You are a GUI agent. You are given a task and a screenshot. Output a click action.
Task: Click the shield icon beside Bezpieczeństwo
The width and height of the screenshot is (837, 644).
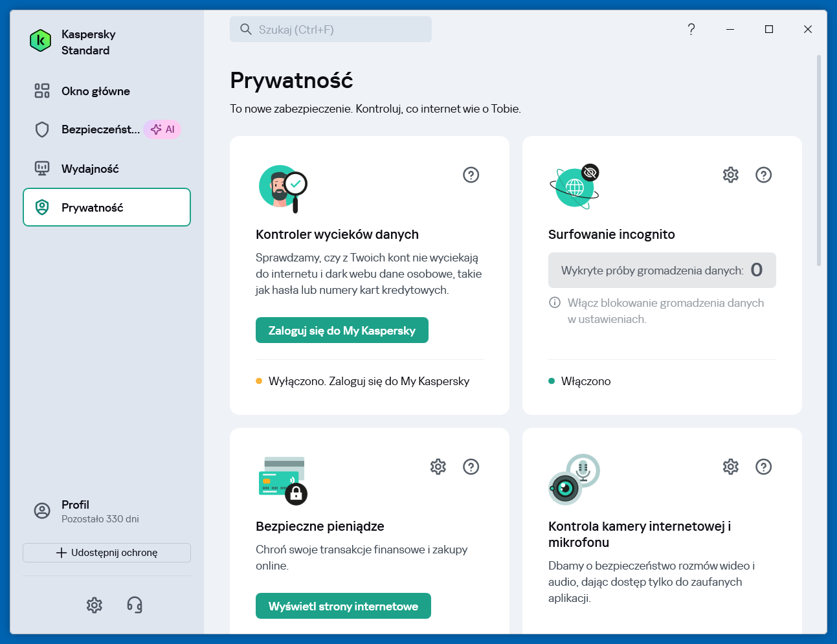point(42,129)
